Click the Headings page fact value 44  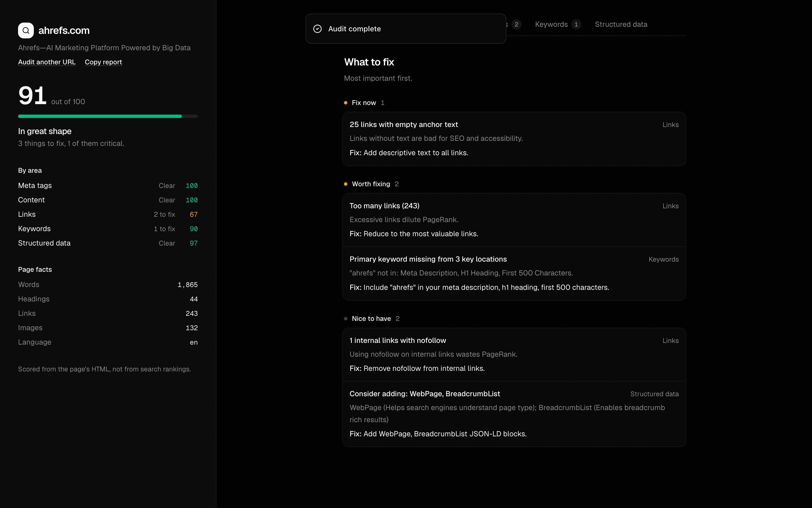pyautogui.click(x=194, y=299)
